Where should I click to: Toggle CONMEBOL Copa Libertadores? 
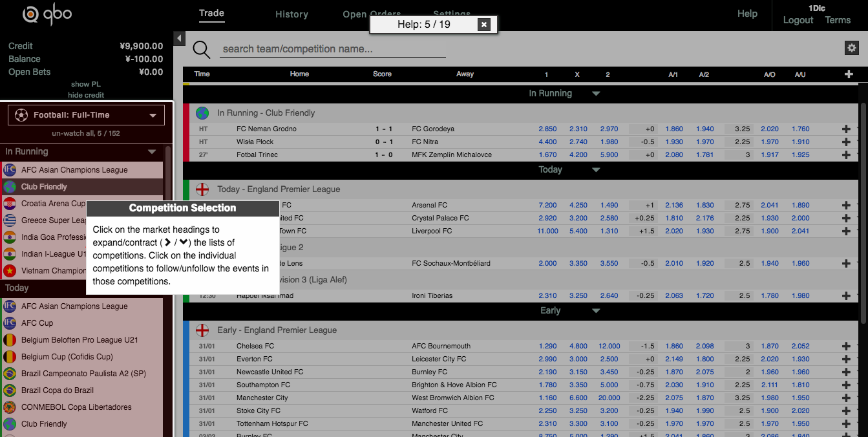(x=82, y=407)
